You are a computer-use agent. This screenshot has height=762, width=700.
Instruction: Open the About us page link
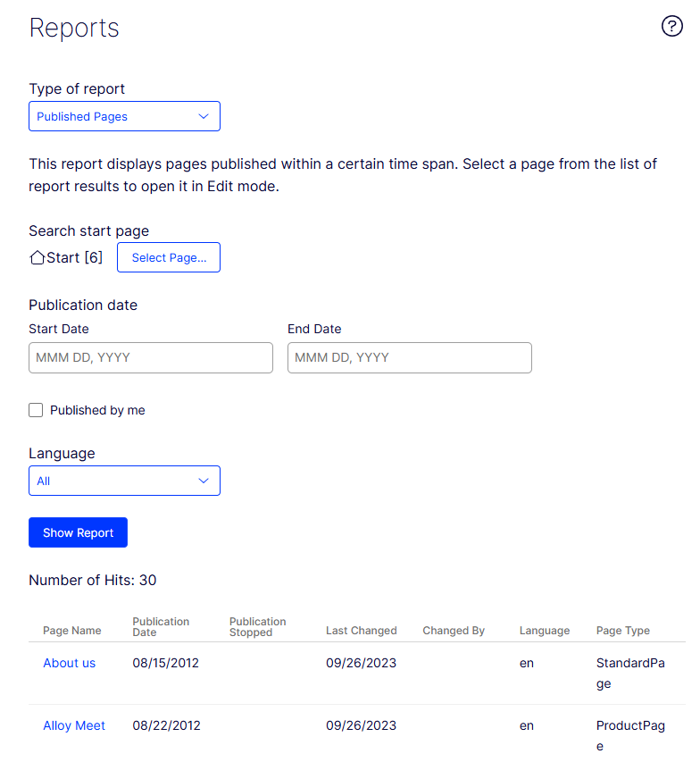coord(69,663)
